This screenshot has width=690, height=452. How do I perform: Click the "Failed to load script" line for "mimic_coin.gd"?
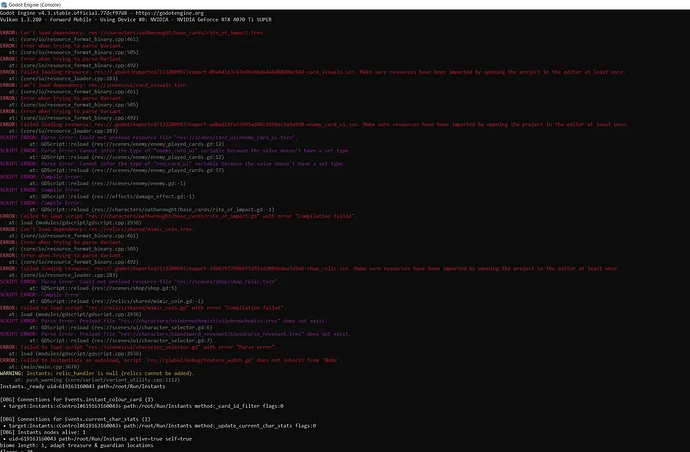[143, 308]
